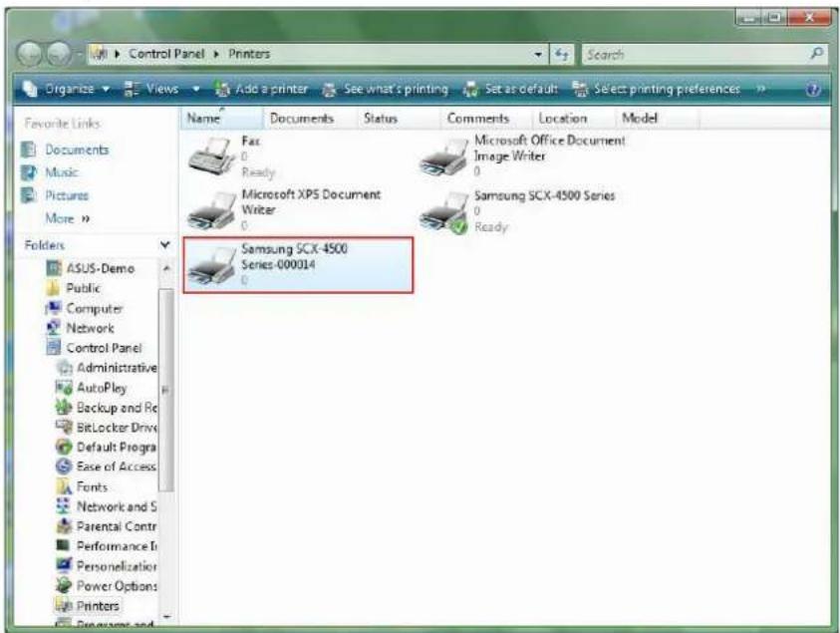Viewport: 840px width, 633px height.
Task: Select Microsoft Office Document Image Writer icon
Action: click(443, 157)
